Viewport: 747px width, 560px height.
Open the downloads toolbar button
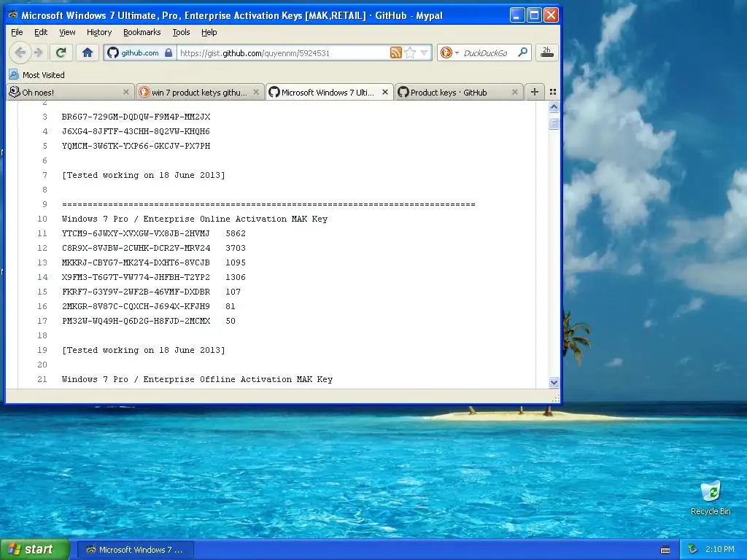click(x=547, y=52)
